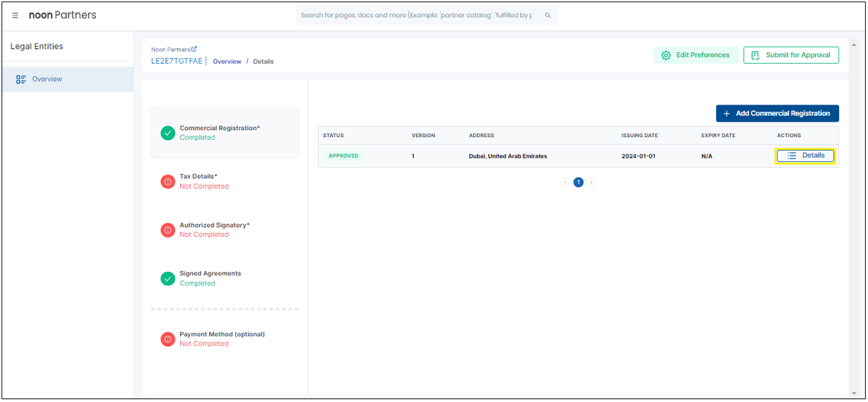Click the ADDRESS column header
The image size is (868, 402).
481,136
